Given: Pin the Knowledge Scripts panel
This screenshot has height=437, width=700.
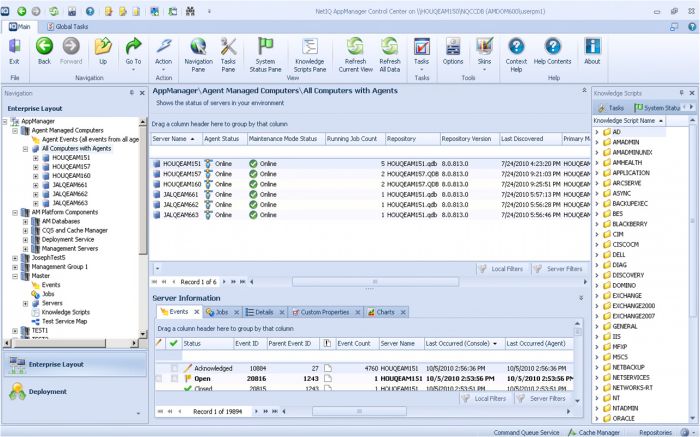Looking at the screenshot, I should 682,93.
